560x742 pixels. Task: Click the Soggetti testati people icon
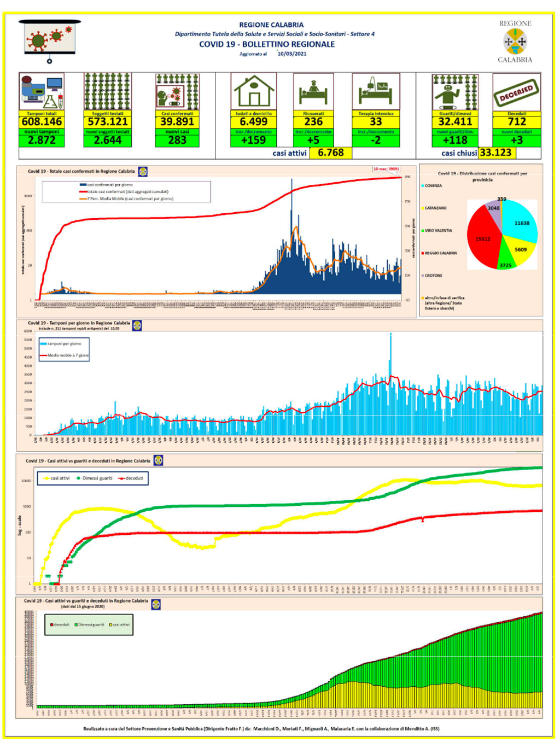point(108,92)
